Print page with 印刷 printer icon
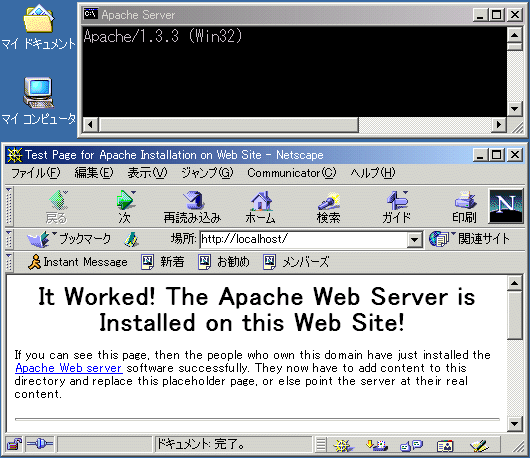The width and height of the screenshot is (530, 458). (465, 207)
